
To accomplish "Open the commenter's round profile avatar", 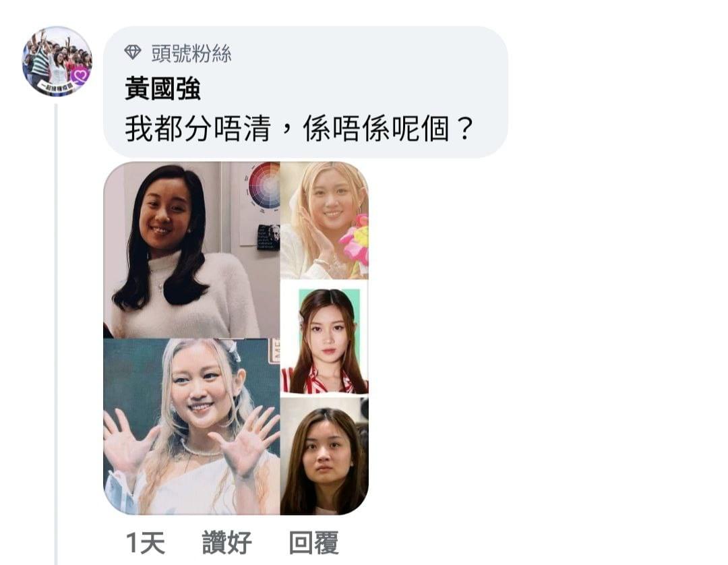I will coord(57,61).
